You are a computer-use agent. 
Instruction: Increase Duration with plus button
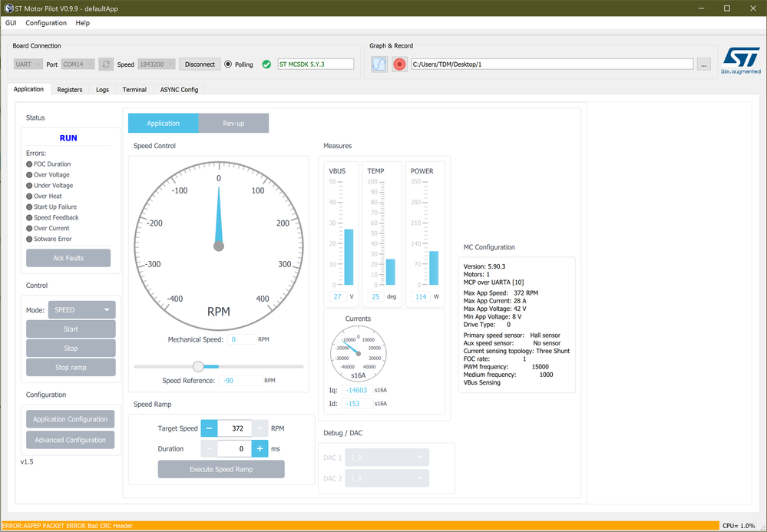click(260, 449)
